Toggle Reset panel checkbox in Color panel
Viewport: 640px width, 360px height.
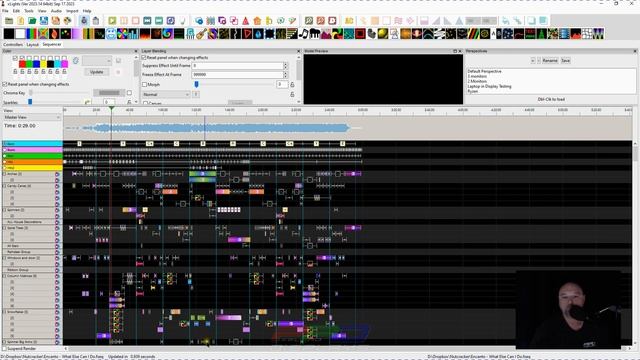(5, 84)
